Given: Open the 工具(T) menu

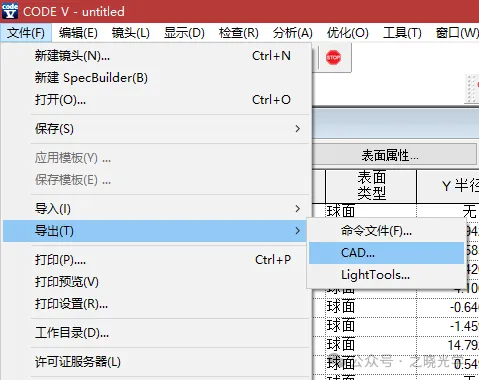Looking at the screenshot, I should [x=402, y=33].
